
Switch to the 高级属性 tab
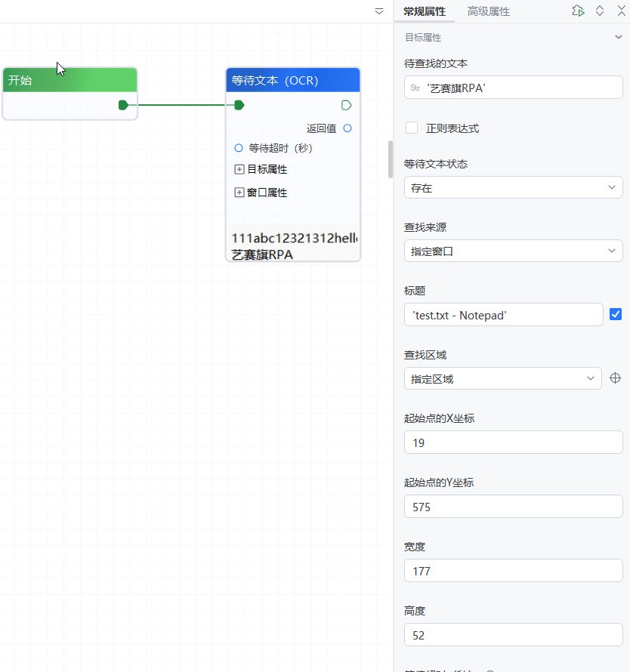(488, 11)
